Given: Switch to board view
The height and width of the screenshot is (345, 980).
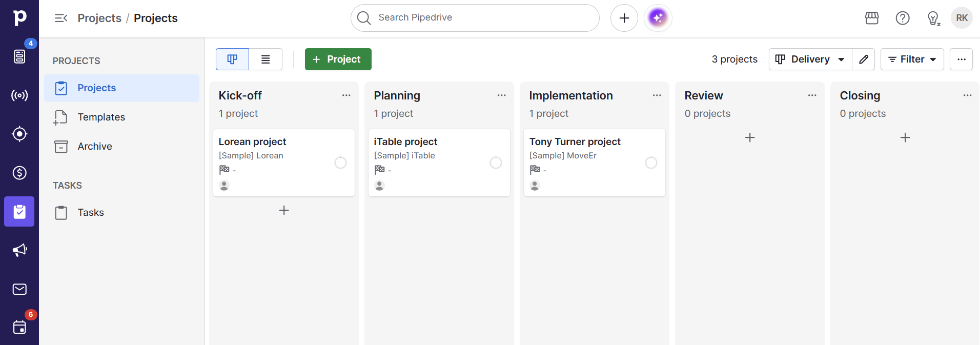Looking at the screenshot, I should click(232, 59).
